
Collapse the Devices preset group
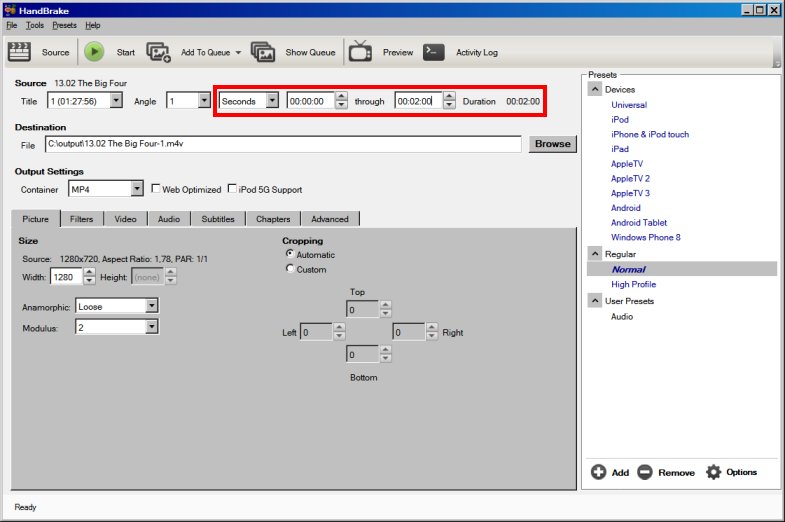coord(595,89)
